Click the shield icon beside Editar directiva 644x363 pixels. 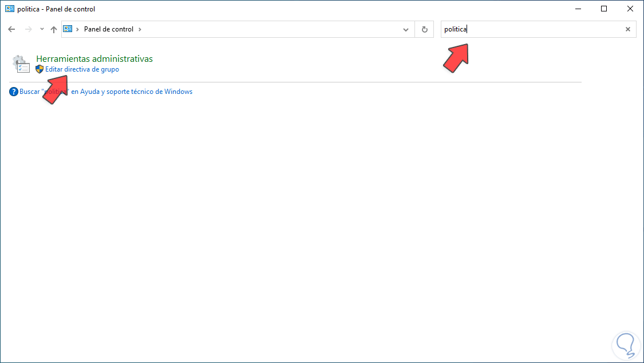(x=39, y=69)
